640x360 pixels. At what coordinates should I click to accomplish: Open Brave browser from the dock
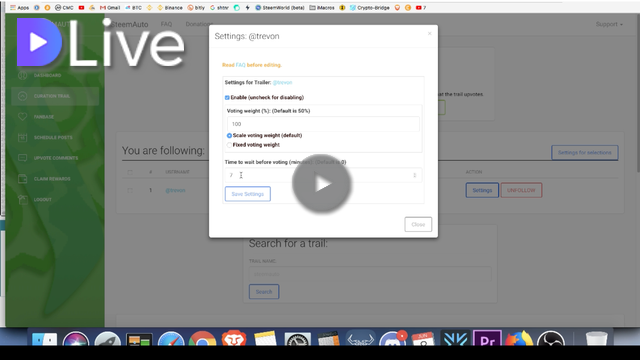click(x=234, y=339)
